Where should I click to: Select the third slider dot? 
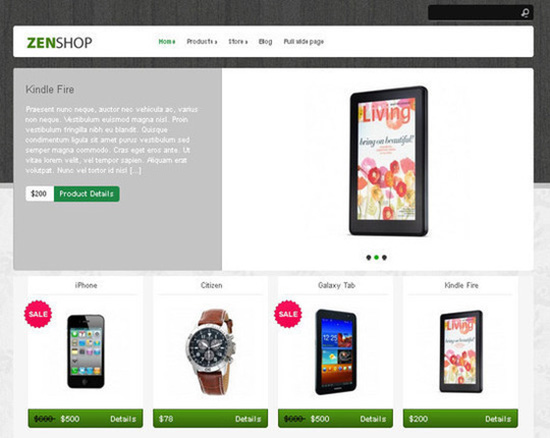[x=384, y=257]
